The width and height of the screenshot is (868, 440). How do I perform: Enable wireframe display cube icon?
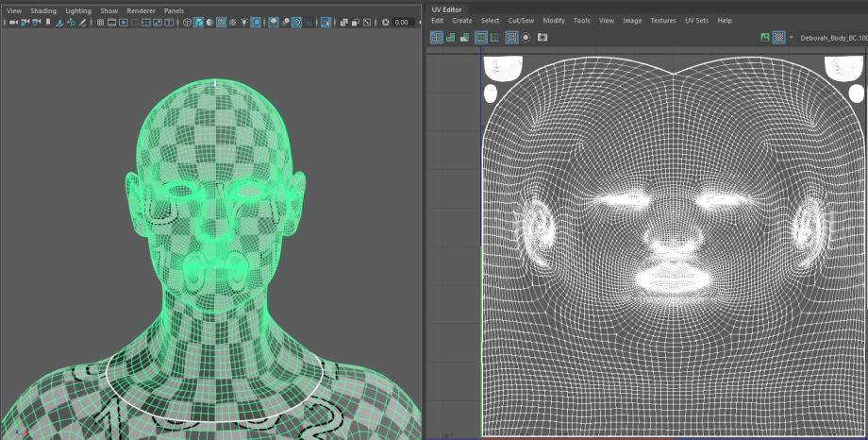[187, 22]
